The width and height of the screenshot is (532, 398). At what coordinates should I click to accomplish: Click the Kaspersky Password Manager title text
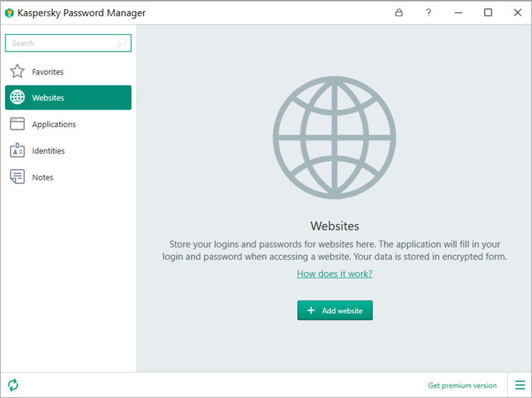click(81, 13)
